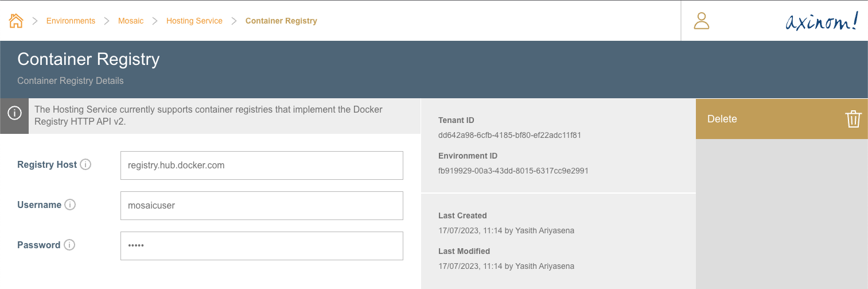Show the Password info tooltip icon
The image size is (868, 289).
(69, 245)
